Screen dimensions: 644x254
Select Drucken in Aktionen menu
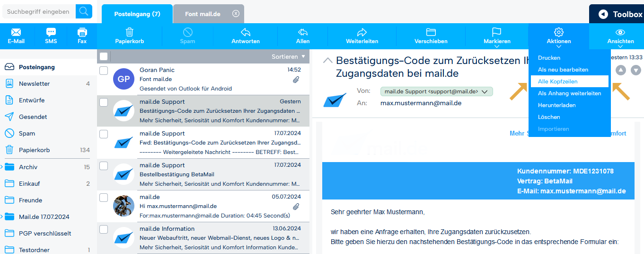click(x=549, y=58)
